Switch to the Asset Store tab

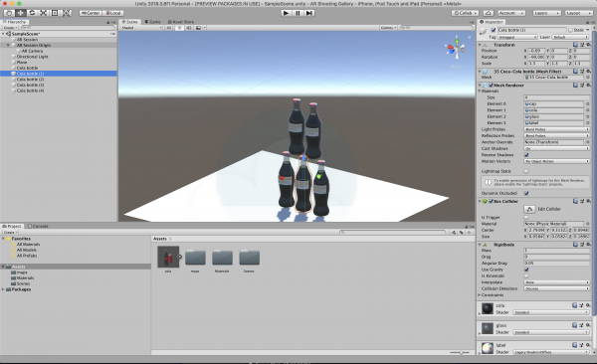[x=181, y=22]
